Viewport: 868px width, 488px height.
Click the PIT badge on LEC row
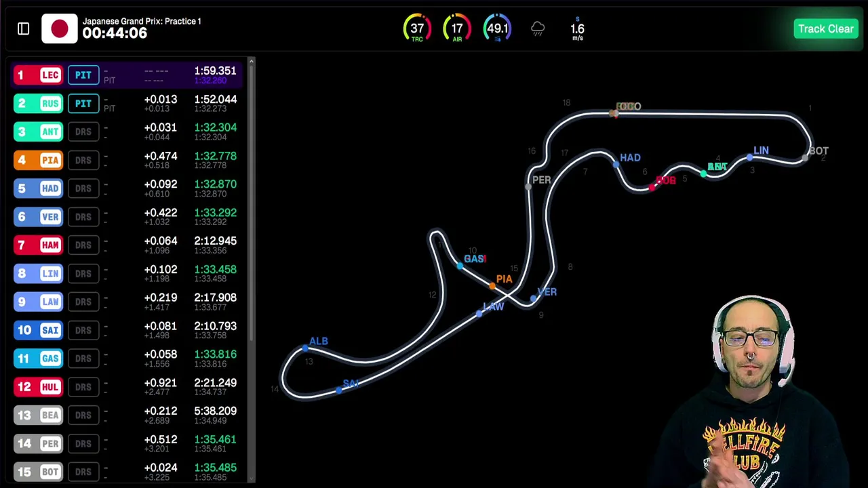pyautogui.click(x=83, y=75)
